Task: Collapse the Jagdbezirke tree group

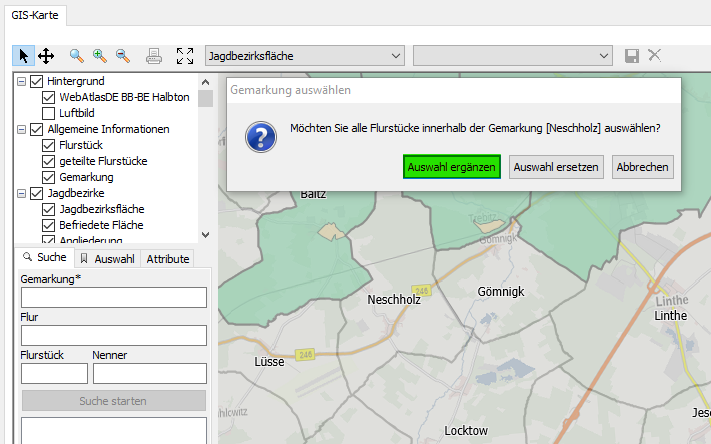Action: [x=22, y=193]
